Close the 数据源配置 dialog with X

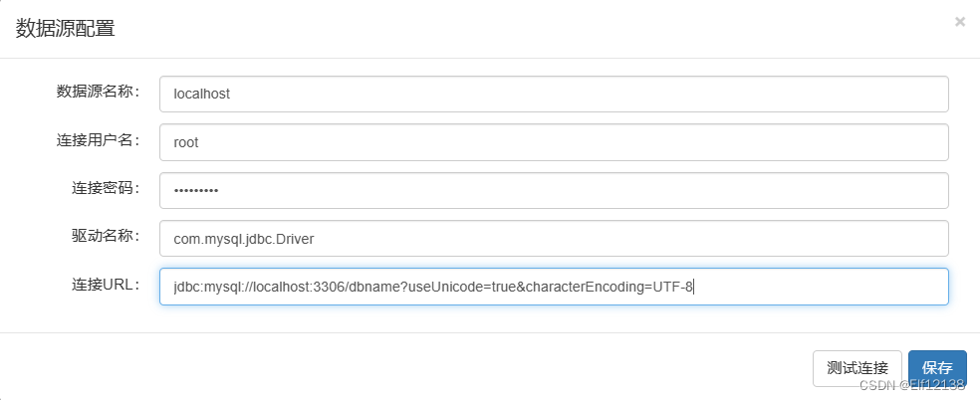point(960,22)
